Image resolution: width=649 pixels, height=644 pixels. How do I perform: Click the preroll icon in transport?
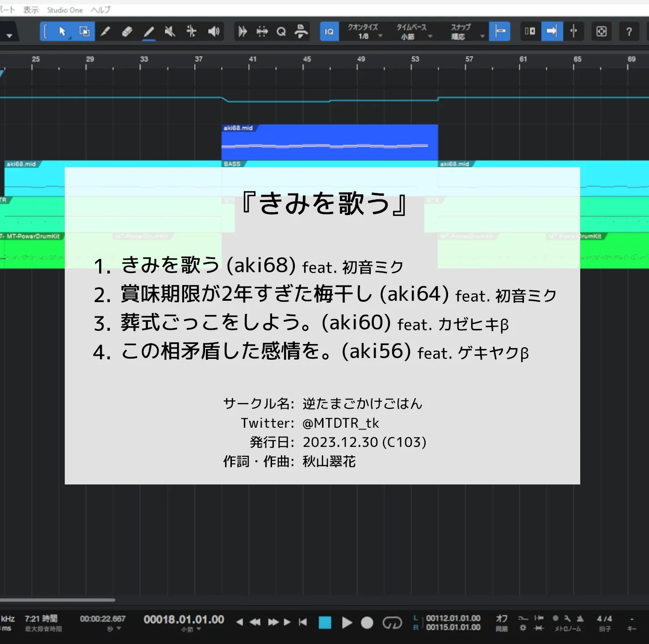pos(539,618)
